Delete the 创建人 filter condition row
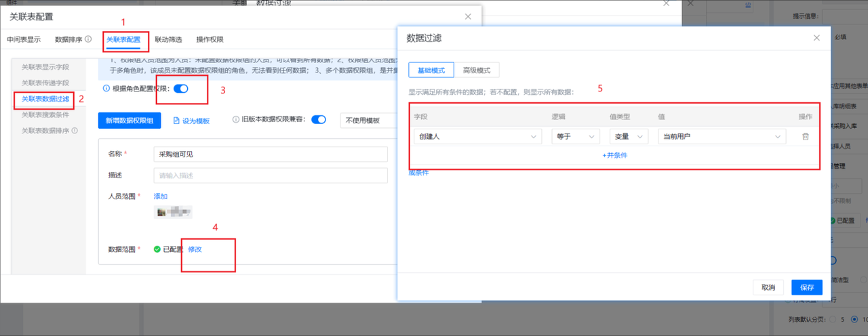 pyautogui.click(x=806, y=137)
